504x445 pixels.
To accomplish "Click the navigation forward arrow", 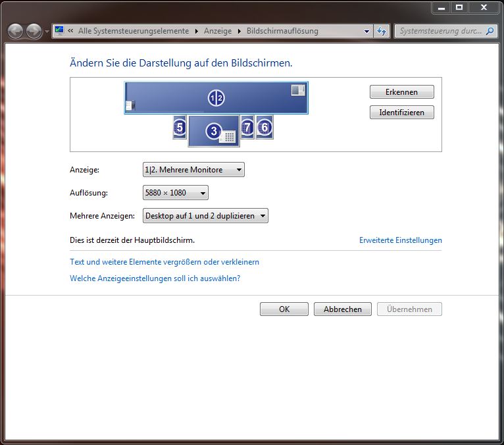I will coord(34,31).
